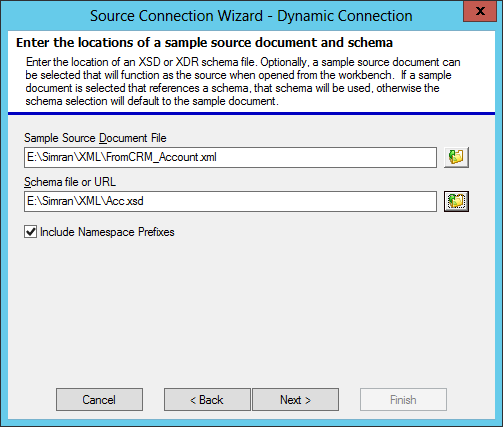Viewport: 503px width, 427px height.
Task: Click the Schema file or URL label
Action: coord(70,182)
